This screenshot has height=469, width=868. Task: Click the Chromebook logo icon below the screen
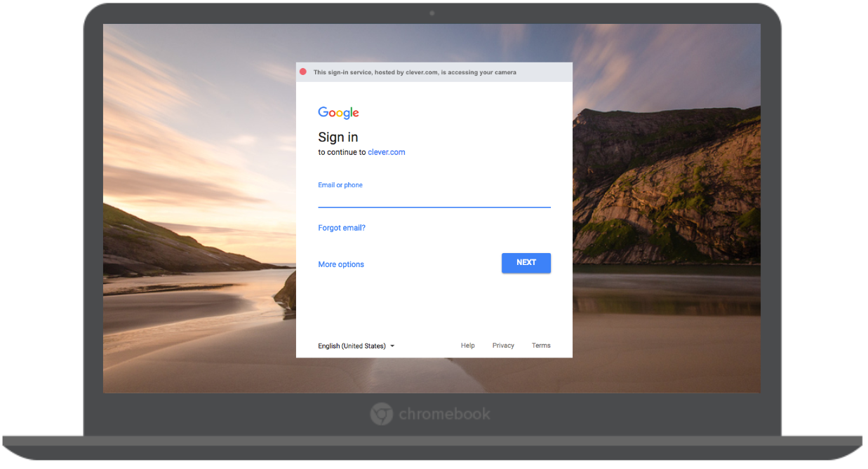pos(381,414)
